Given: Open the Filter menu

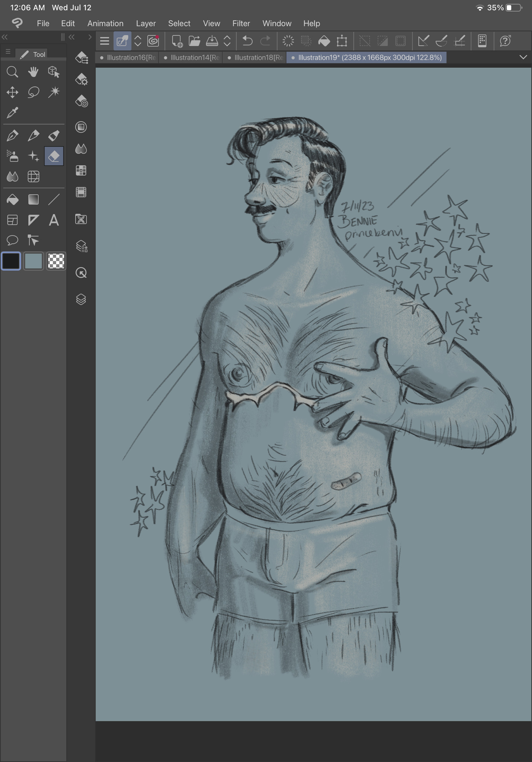Looking at the screenshot, I should click(x=241, y=23).
